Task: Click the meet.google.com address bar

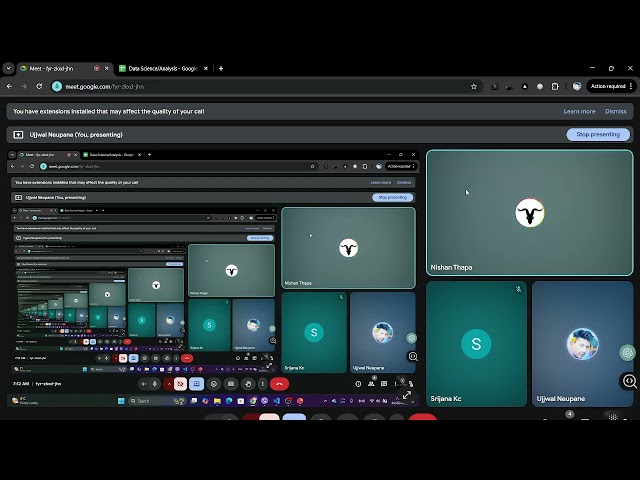Action: pyautogui.click(x=250, y=86)
